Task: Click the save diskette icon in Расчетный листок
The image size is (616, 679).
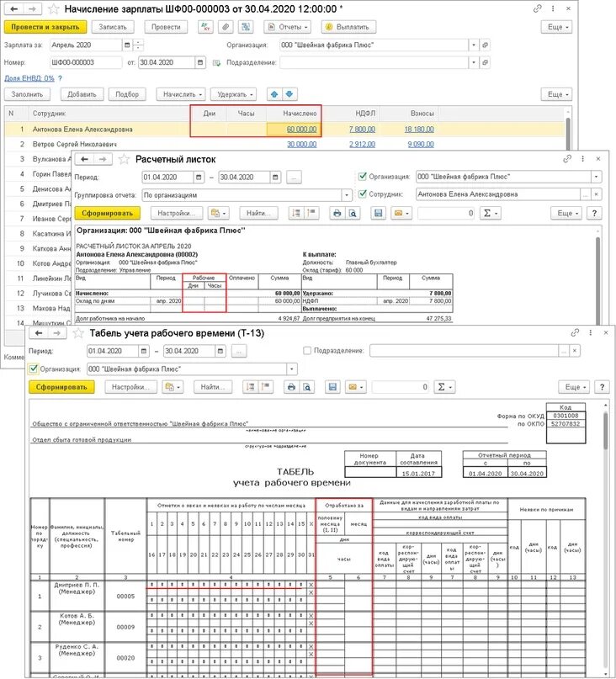Action: pos(378,213)
